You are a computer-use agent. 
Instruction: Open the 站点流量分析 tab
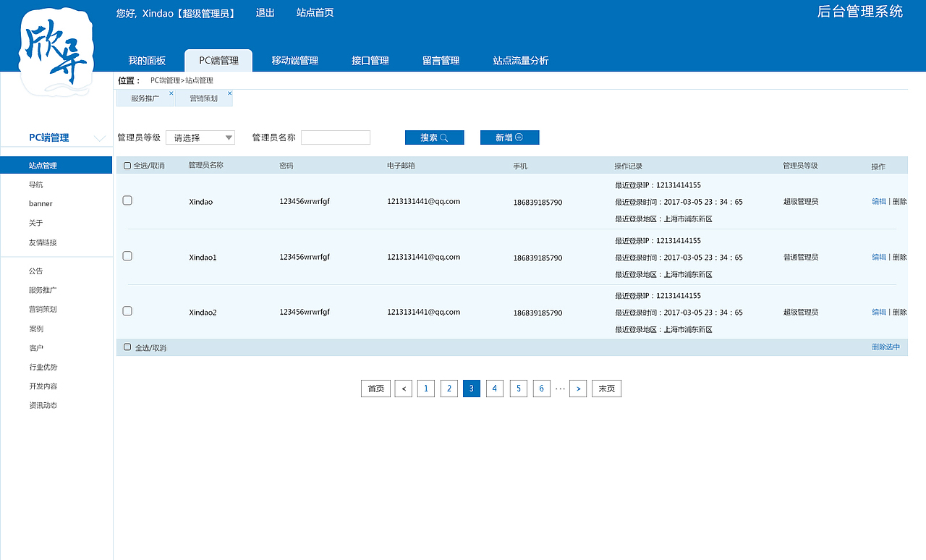[520, 61]
